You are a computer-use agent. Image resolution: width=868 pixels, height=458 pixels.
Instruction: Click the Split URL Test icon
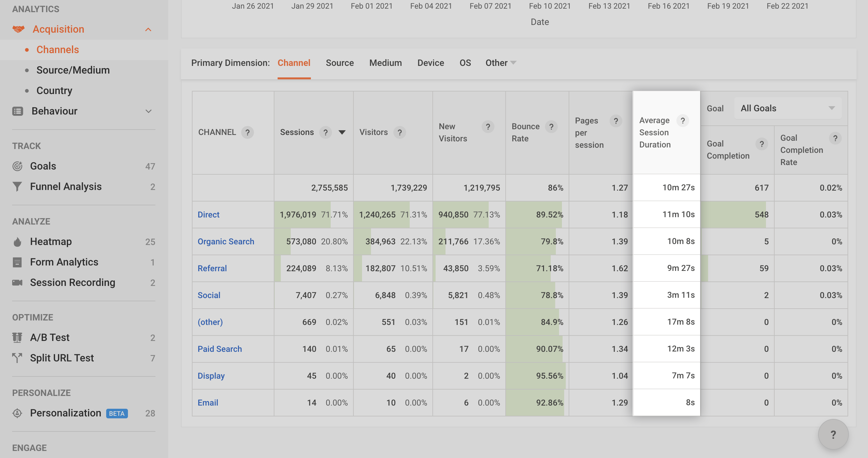coord(17,358)
